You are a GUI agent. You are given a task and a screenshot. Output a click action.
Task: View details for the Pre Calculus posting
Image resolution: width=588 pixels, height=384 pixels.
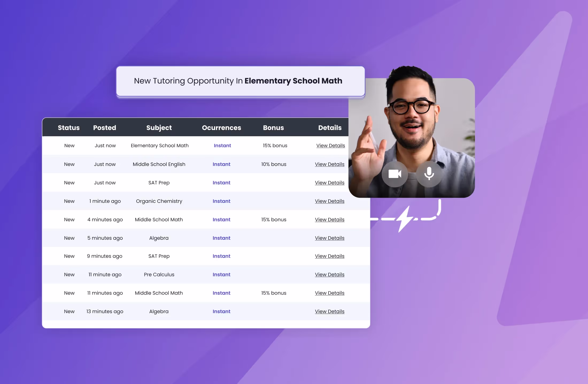click(330, 274)
